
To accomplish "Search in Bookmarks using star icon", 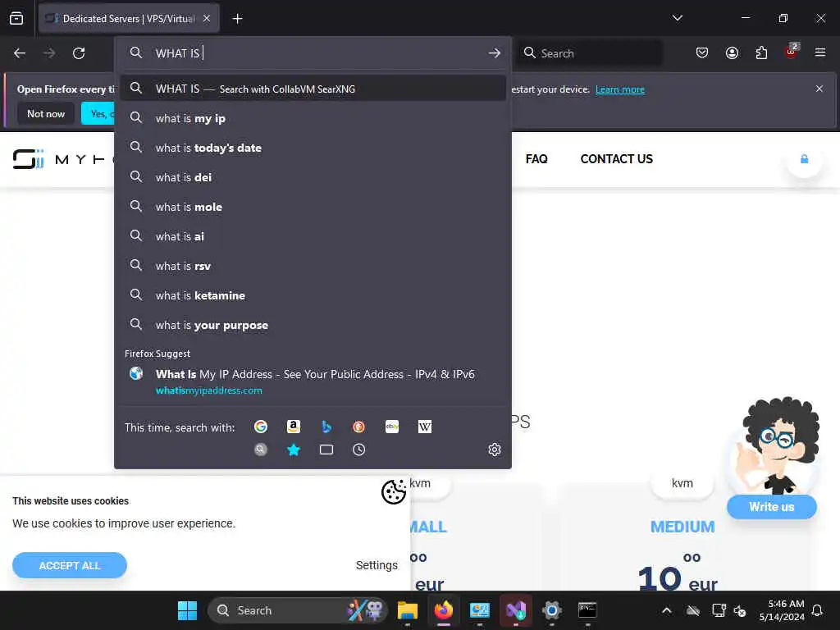I will (x=294, y=450).
